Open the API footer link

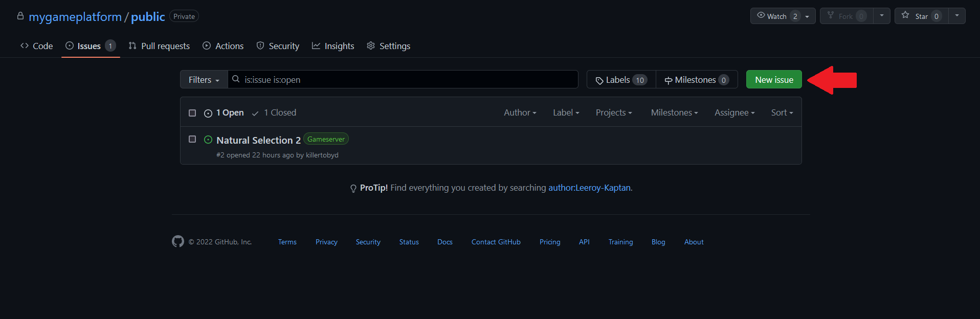coord(584,242)
